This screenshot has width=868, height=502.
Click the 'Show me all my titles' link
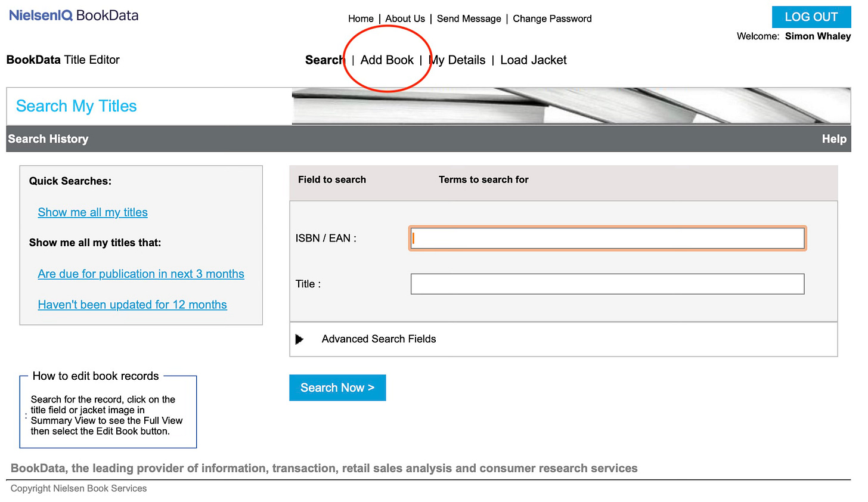click(x=92, y=212)
